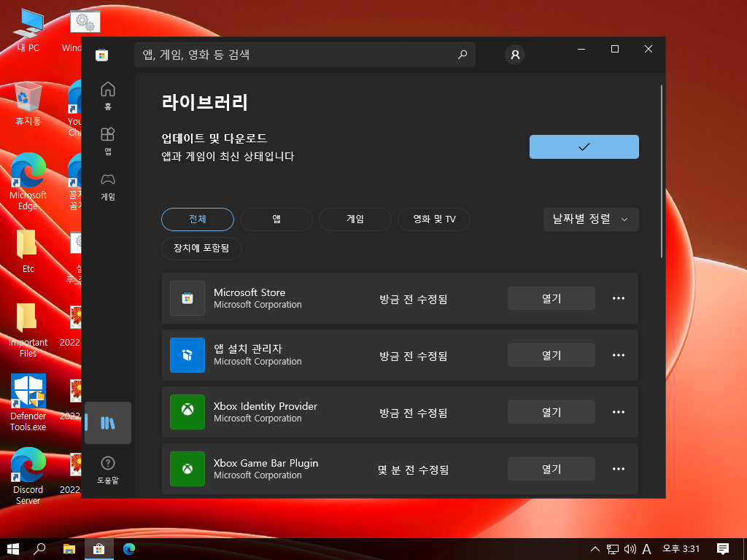
Task: Select the Recycle Bin (휴지통) desktop icon
Action: point(28,104)
